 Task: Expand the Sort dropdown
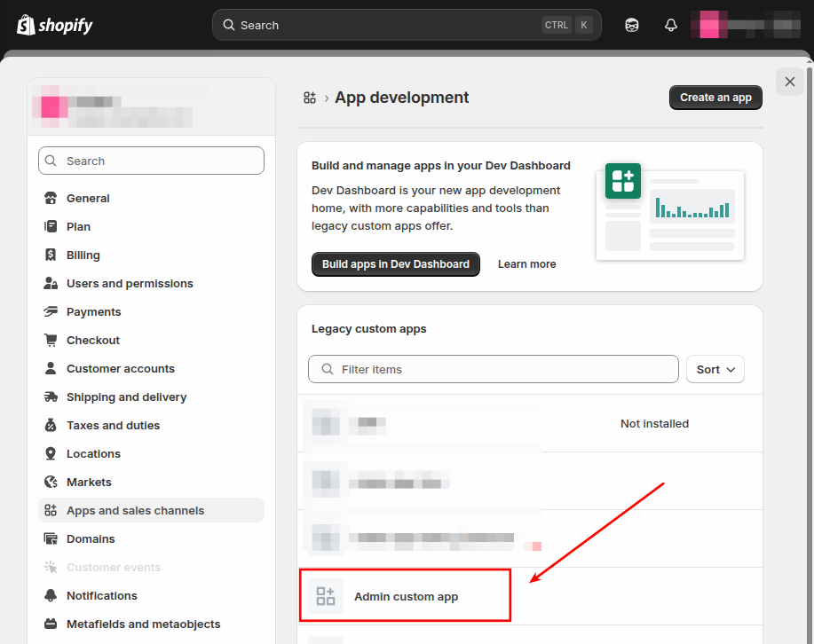[715, 369]
